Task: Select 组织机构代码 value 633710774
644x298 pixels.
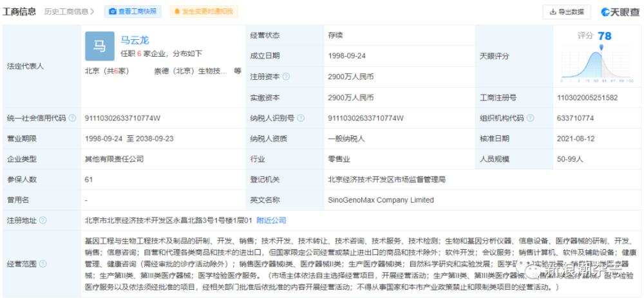Action: tap(575, 118)
